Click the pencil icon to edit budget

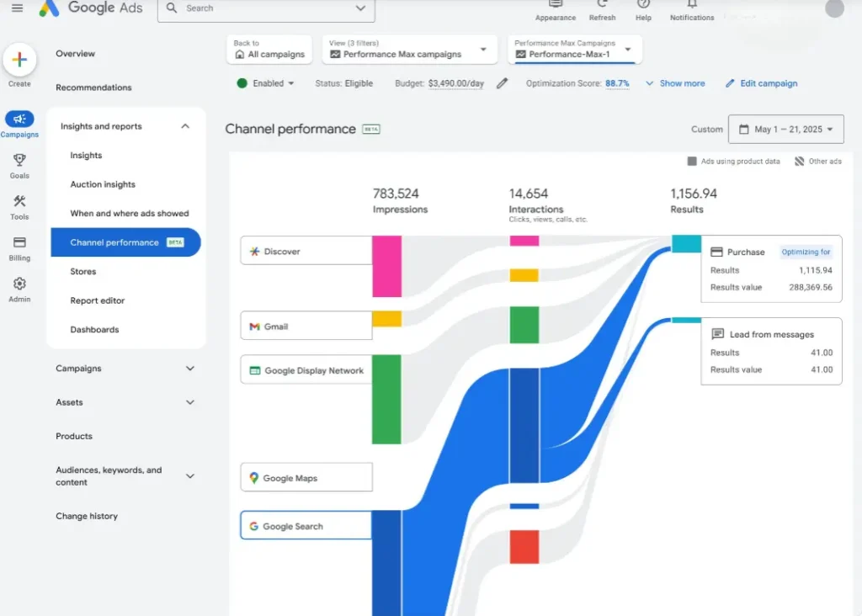(503, 83)
